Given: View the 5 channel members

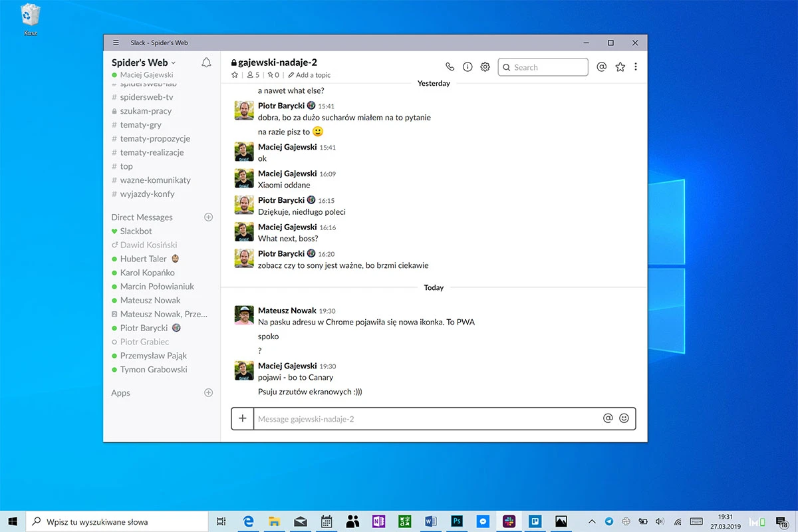Looking at the screenshot, I should pyautogui.click(x=253, y=75).
